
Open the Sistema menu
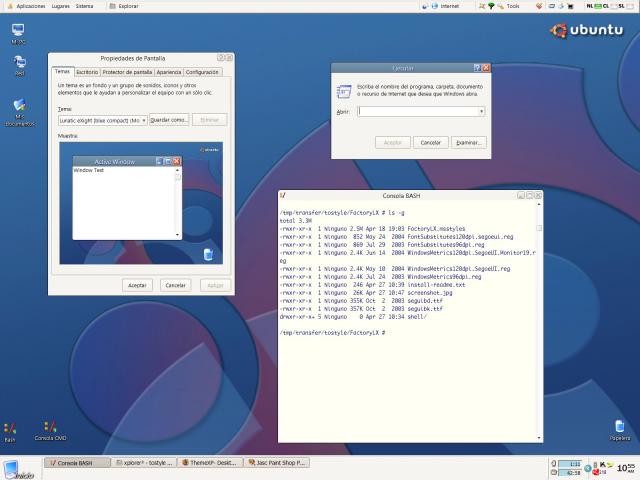[x=84, y=6]
